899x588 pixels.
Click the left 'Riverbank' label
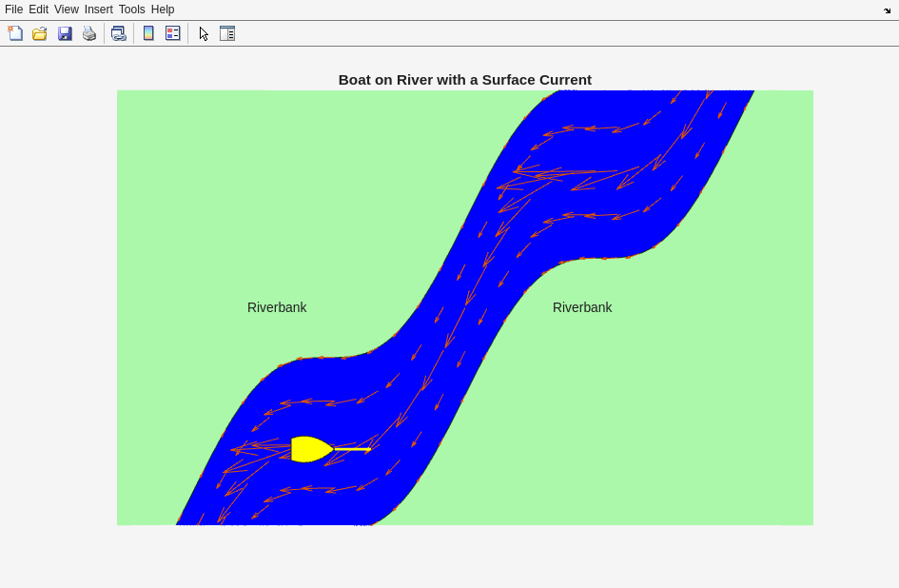pos(277,307)
